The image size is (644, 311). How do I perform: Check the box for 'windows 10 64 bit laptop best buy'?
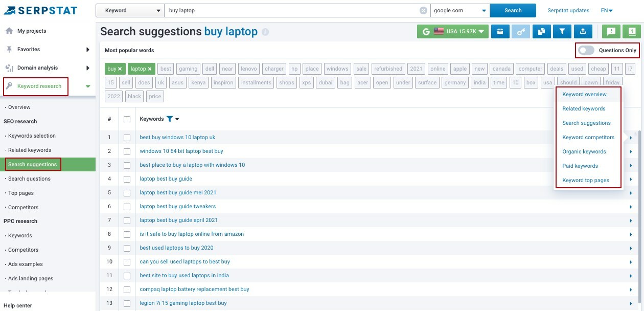pos(127,151)
